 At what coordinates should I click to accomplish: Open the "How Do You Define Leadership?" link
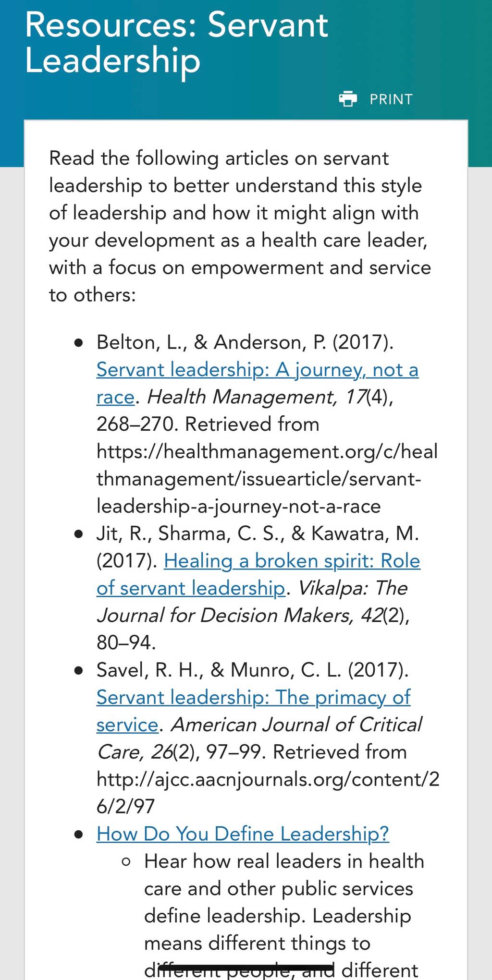243,834
